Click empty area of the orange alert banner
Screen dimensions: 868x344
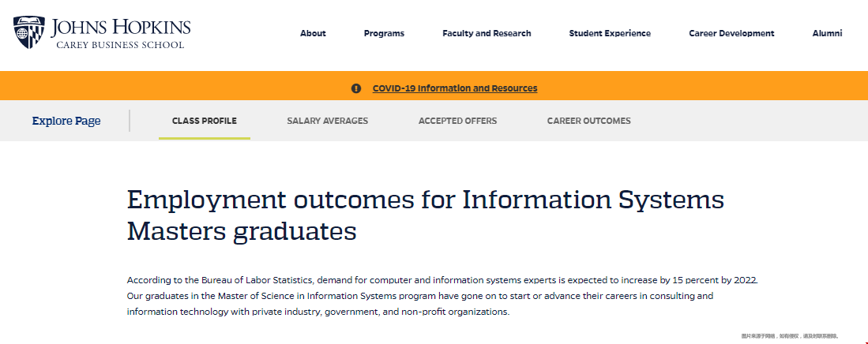tap(692, 86)
